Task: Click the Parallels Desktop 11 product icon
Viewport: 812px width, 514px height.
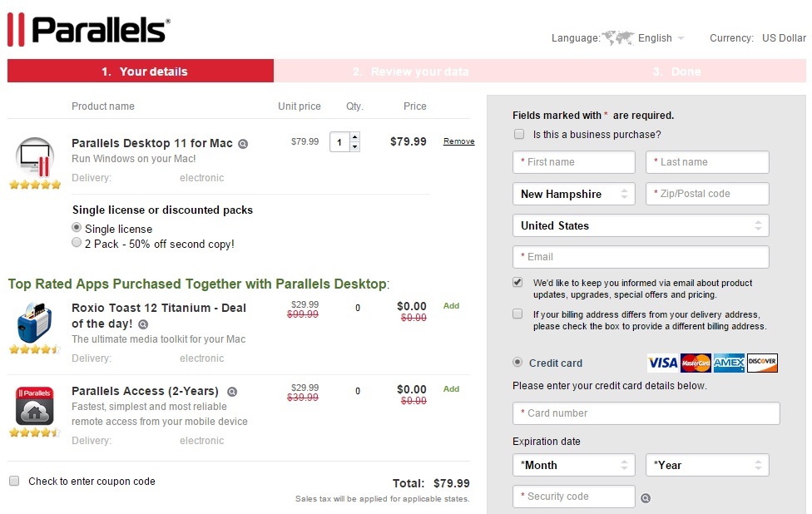Action: [35, 158]
